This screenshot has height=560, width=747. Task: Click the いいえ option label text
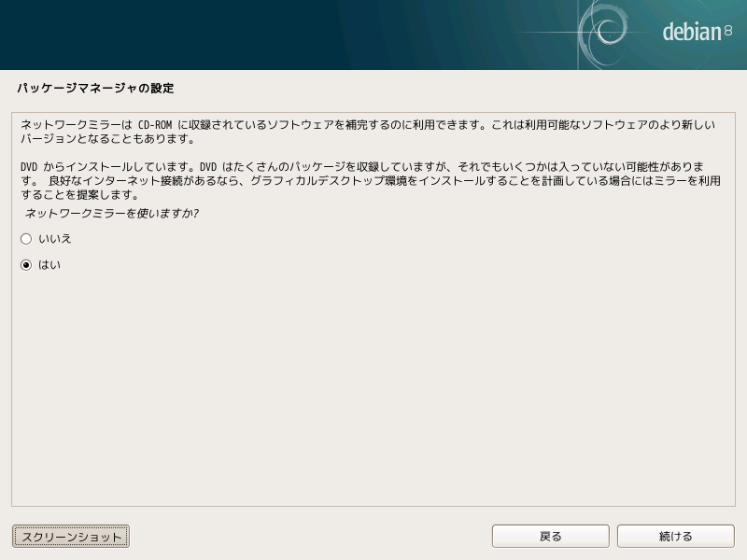(55, 239)
